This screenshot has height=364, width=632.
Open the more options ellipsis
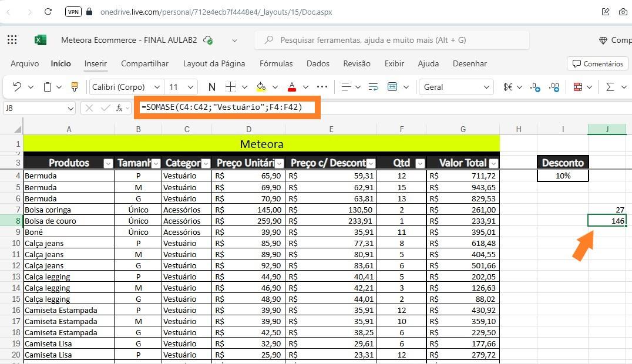322,87
